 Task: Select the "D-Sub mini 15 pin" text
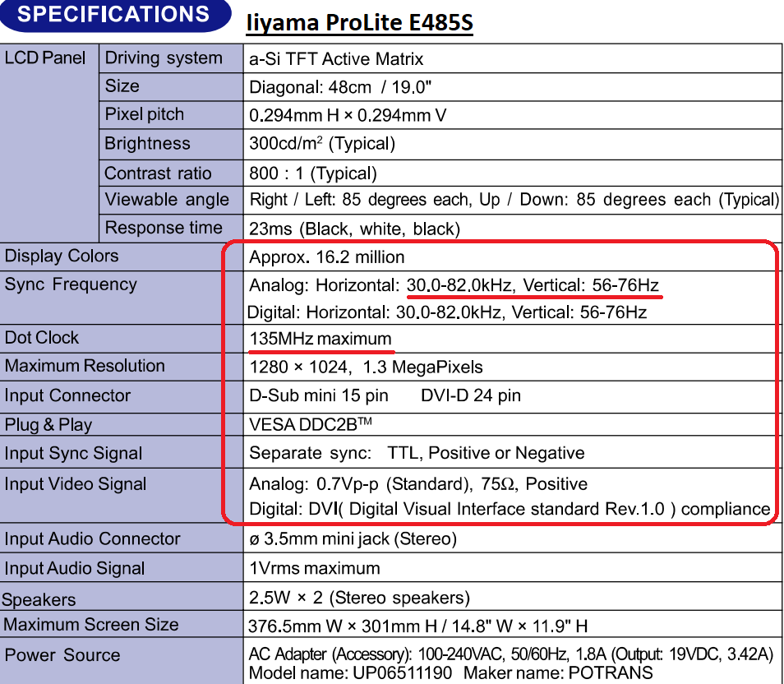point(319,395)
